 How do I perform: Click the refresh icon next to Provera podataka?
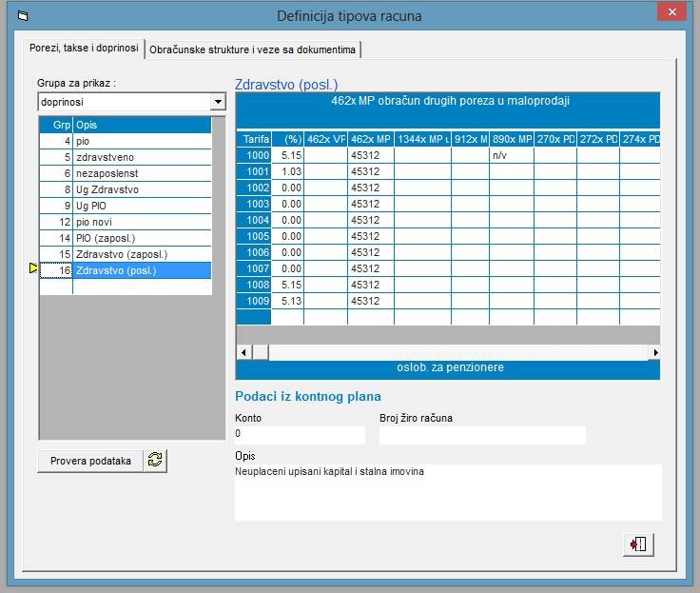coord(156,460)
